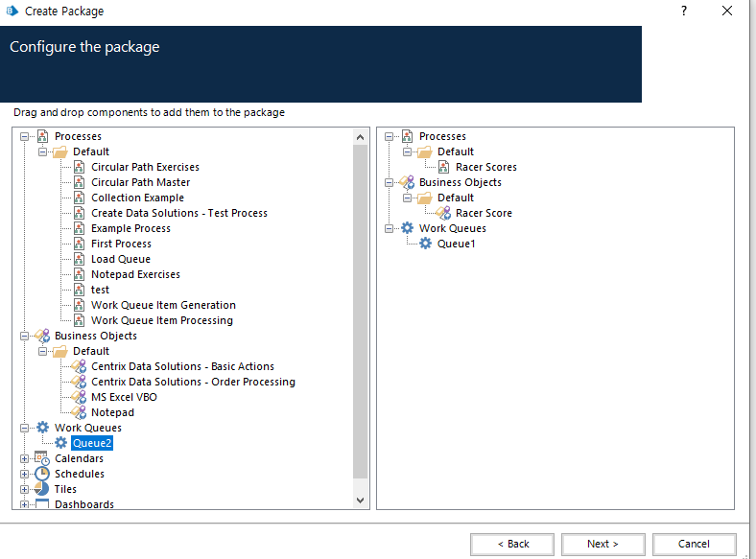The image size is (756, 559).
Task: Open help with question mark button
Action: point(684,12)
